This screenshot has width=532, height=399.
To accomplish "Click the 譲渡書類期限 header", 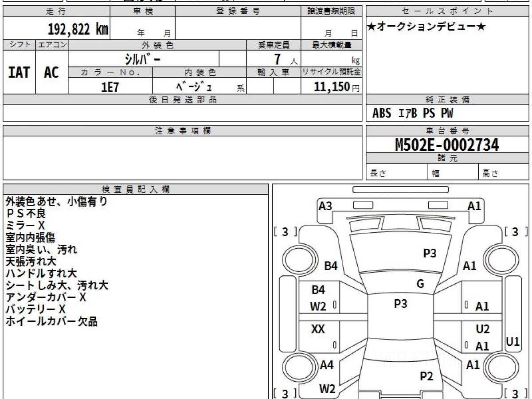I will (331, 11).
